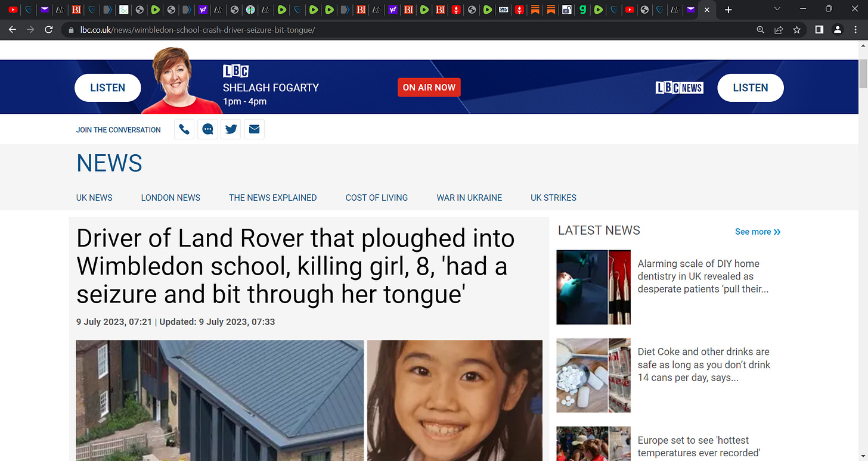Viewport: 868px width, 461px height.
Task: Switch to the tab with the white grid favicon
Action: tap(123, 10)
